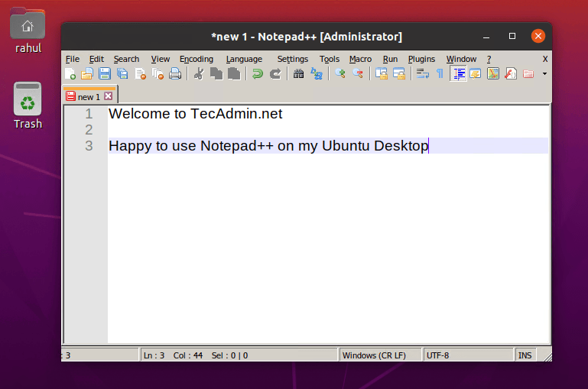Open the Settings menu
The width and height of the screenshot is (588, 389).
(x=293, y=59)
